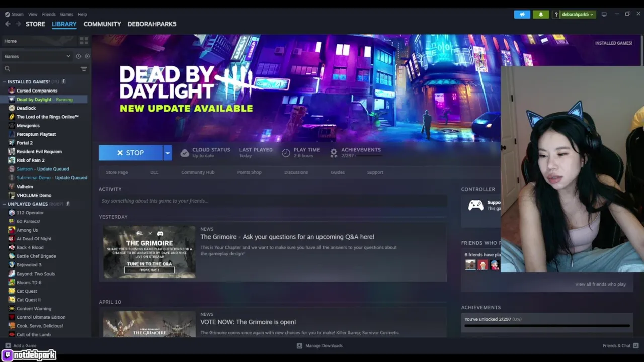Open The Grimoire Q&A news thumbnail

(149, 252)
